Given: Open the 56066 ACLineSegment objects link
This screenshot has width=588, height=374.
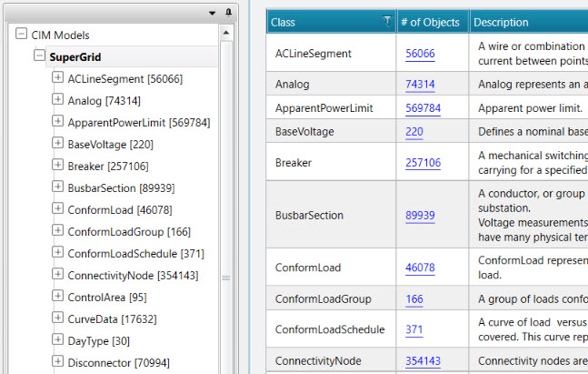Looking at the screenshot, I should point(420,54).
